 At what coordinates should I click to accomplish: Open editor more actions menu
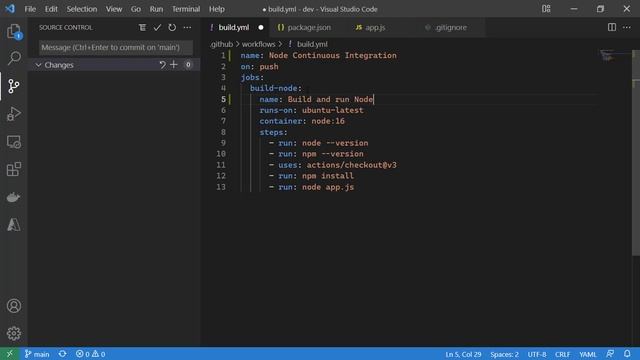tap(627, 27)
